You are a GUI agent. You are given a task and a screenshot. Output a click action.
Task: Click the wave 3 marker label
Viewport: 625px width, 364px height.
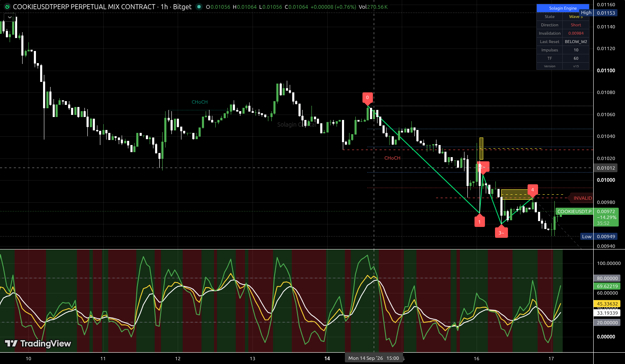[x=501, y=233]
